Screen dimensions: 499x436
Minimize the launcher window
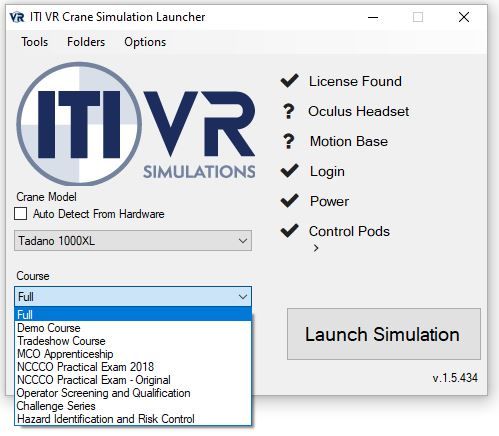(373, 17)
